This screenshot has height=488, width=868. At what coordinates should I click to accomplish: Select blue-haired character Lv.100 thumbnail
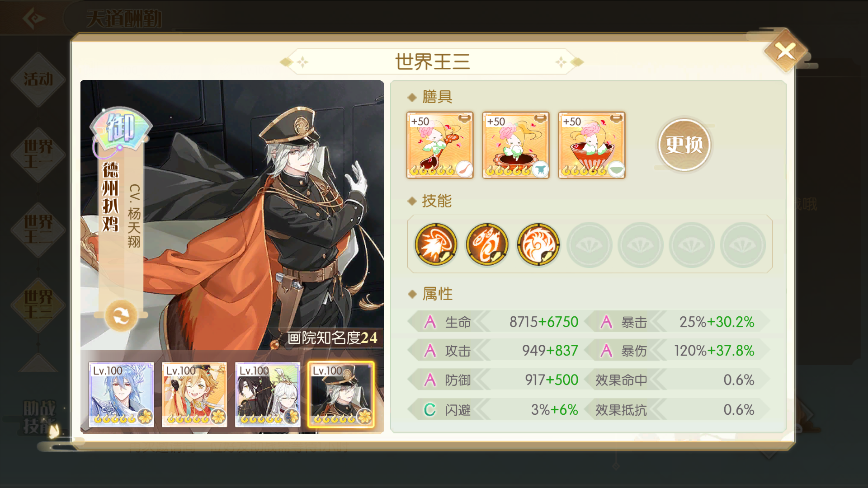121,394
